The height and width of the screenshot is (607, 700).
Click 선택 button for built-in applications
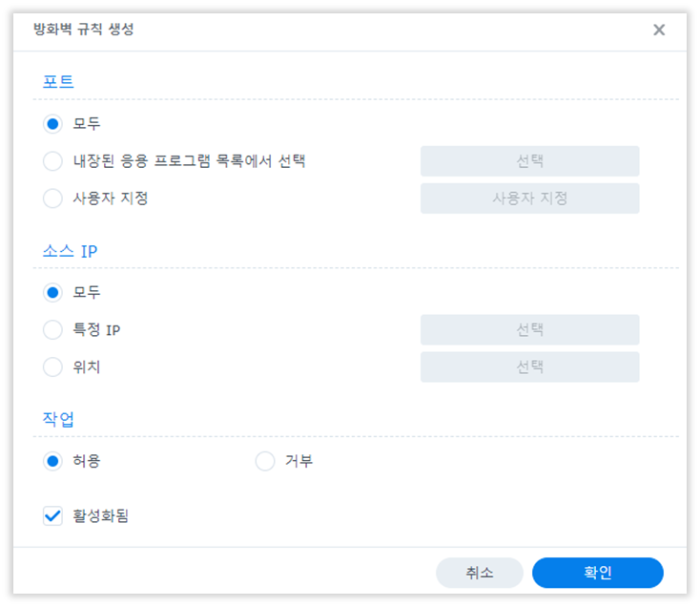coord(529,160)
